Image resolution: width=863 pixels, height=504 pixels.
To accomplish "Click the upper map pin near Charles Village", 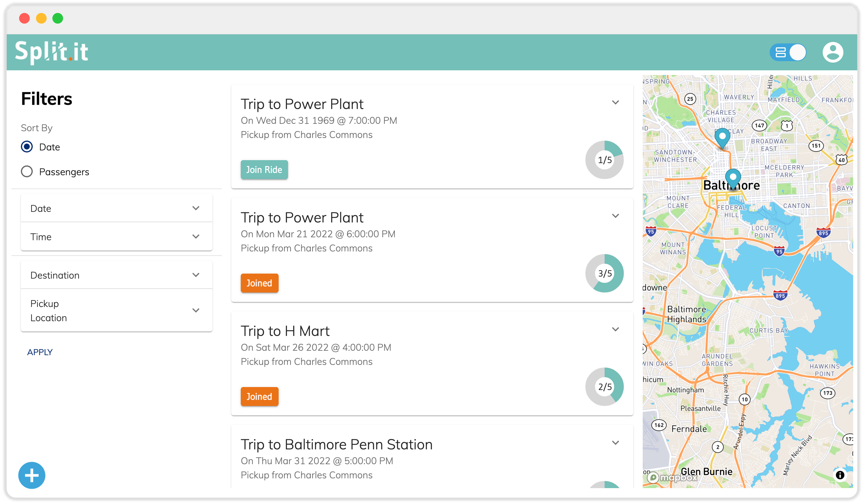I will [x=722, y=139].
